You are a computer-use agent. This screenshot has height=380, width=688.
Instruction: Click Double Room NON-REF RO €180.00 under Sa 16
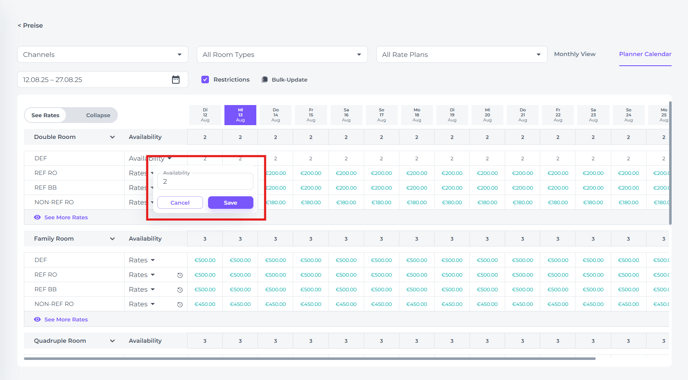(346, 202)
